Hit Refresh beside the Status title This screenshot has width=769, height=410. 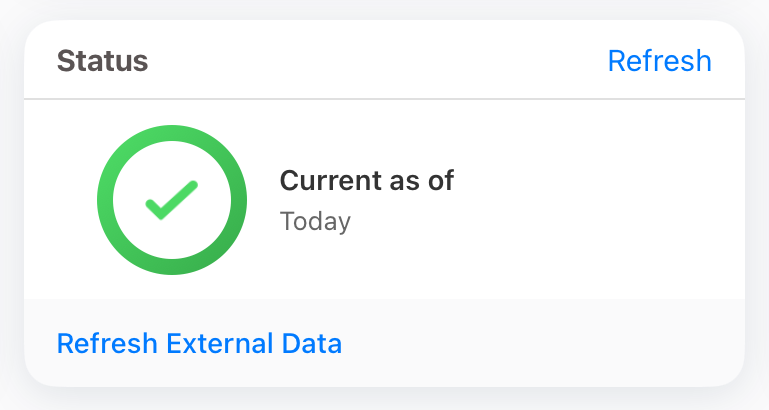click(x=659, y=61)
